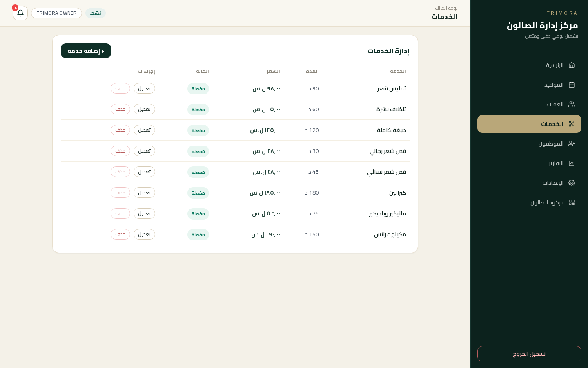Screen dimensions: 588x368
Task: Delete تنظيف بشرة service
Action: coord(120,109)
